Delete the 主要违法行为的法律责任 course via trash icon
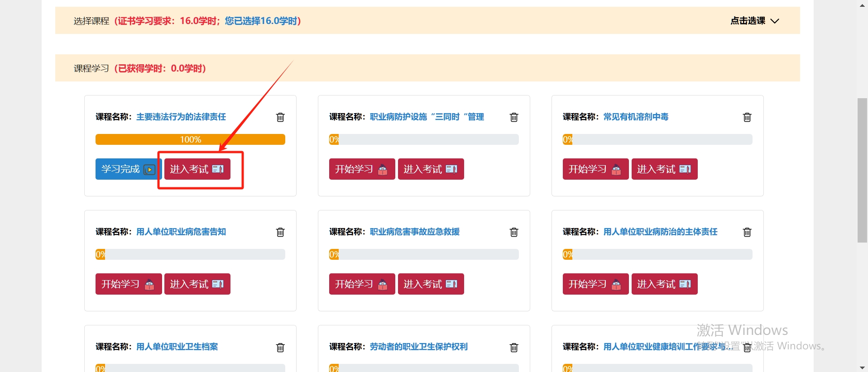 [280, 117]
